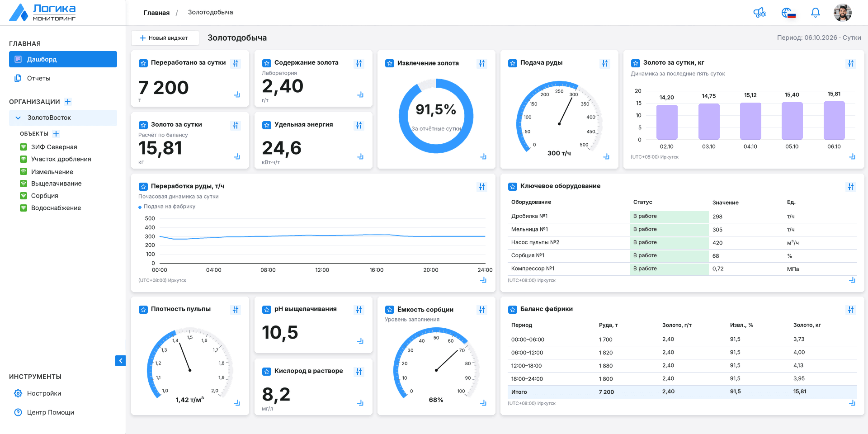Open Центр Помощи in sidebar
The width and height of the screenshot is (868, 434).
click(63, 412)
